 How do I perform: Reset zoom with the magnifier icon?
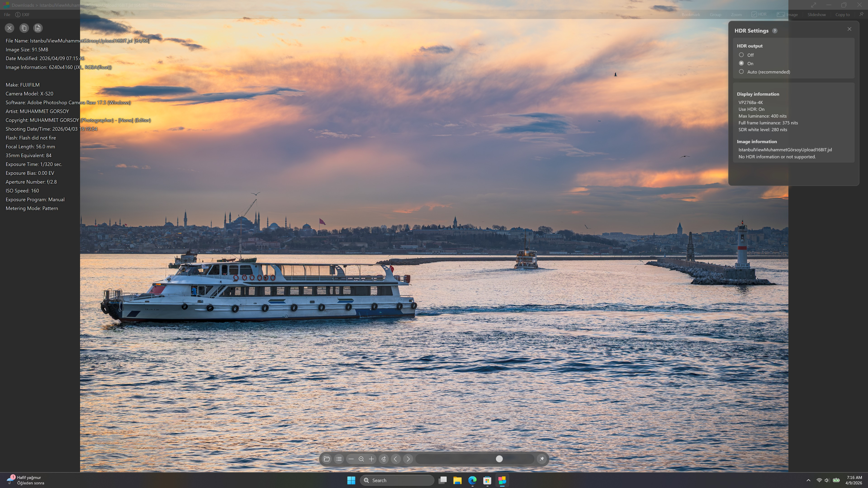tap(361, 459)
